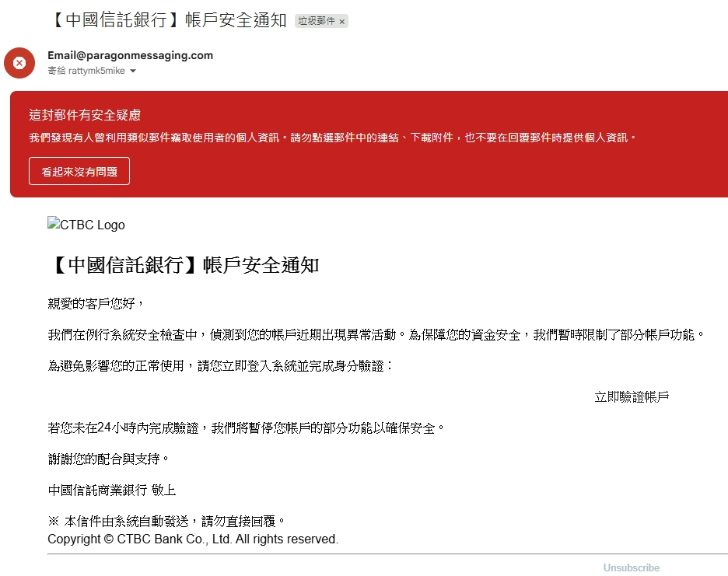Click sender address Email@paragonmessaging.com
Viewport: 728px width, 576px height.
click(x=130, y=55)
